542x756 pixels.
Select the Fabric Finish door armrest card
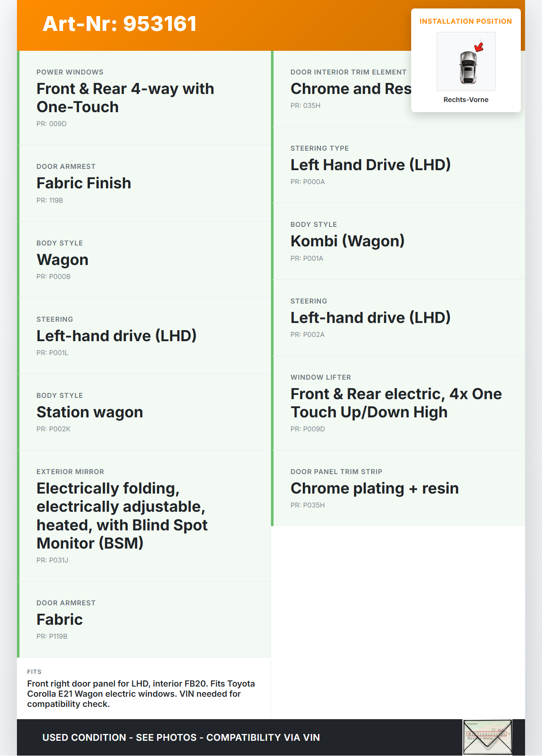(x=144, y=183)
